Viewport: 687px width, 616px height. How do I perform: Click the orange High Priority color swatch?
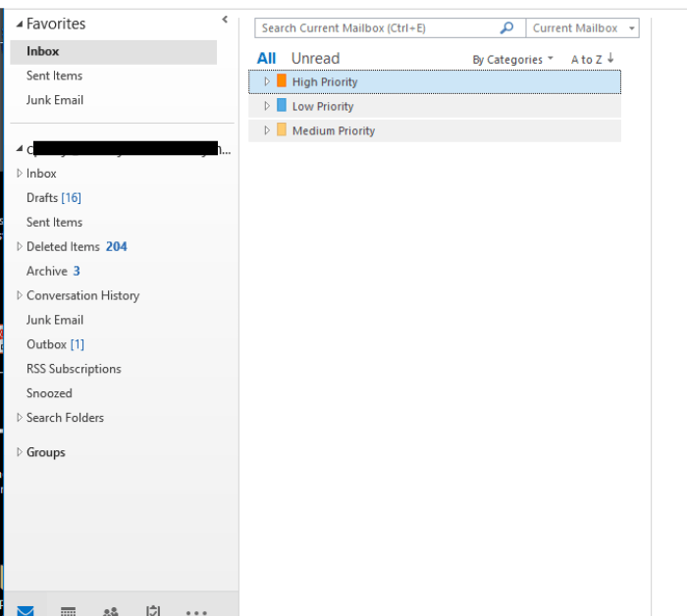(282, 81)
